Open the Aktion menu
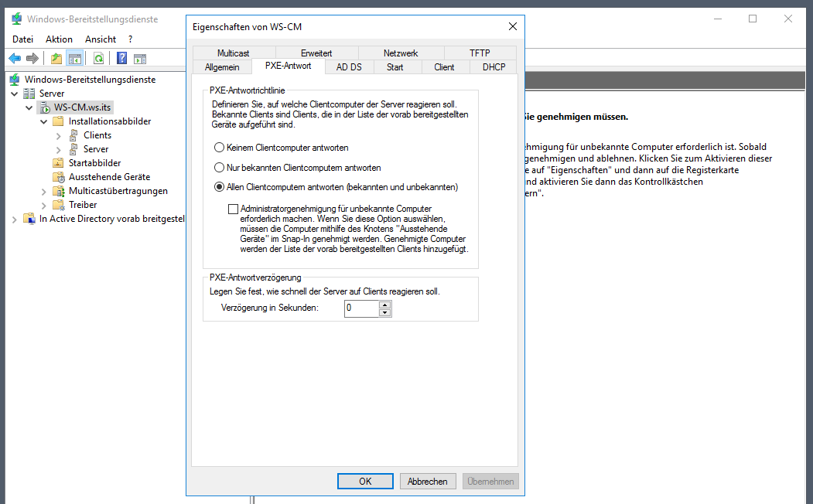The width and height of the screenshot is (813, 504). [59, 39]
